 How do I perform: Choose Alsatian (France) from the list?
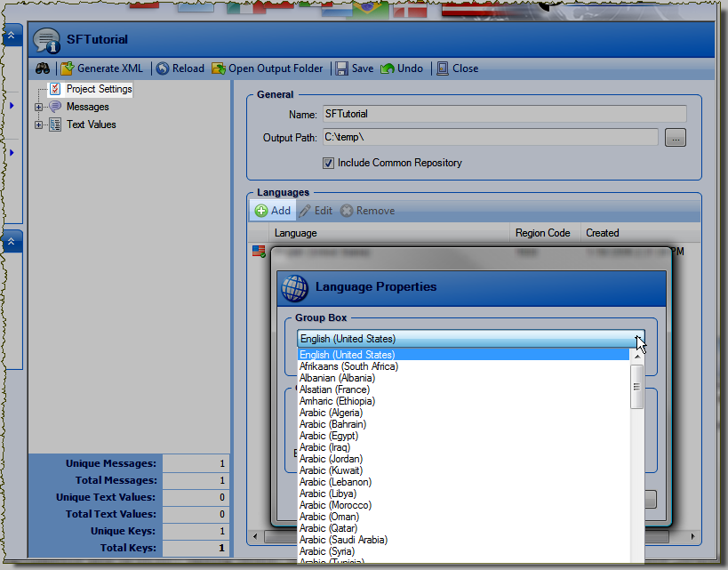coord(334,389)
